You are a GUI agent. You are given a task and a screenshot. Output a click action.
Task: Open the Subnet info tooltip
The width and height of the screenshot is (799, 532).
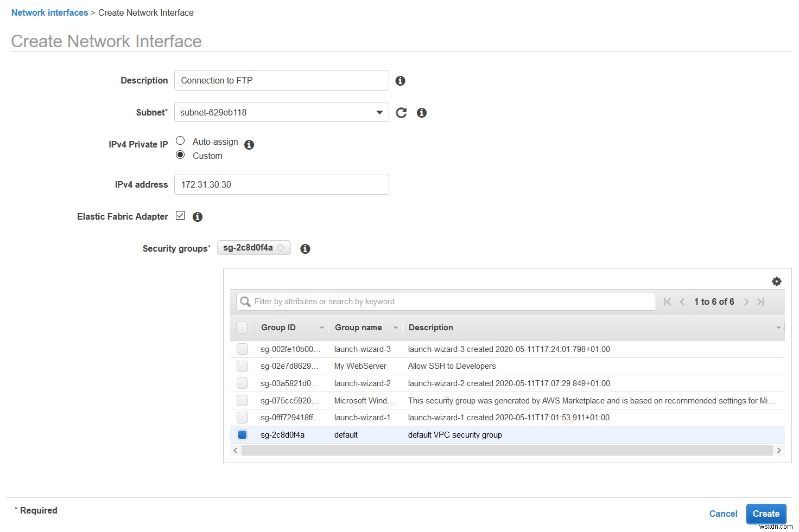pyautogui.click(x=422, y=112)
